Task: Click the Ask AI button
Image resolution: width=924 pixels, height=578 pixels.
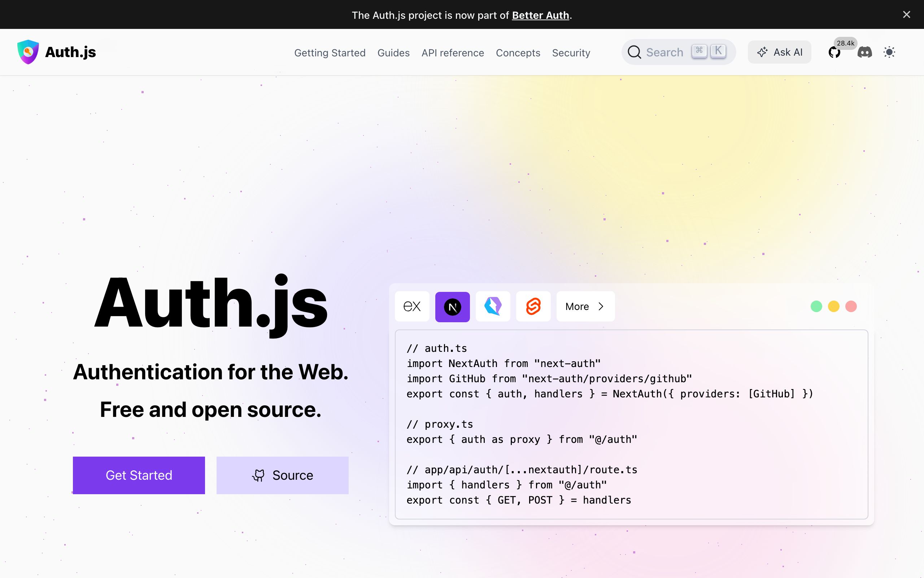Action: (779, 52)
